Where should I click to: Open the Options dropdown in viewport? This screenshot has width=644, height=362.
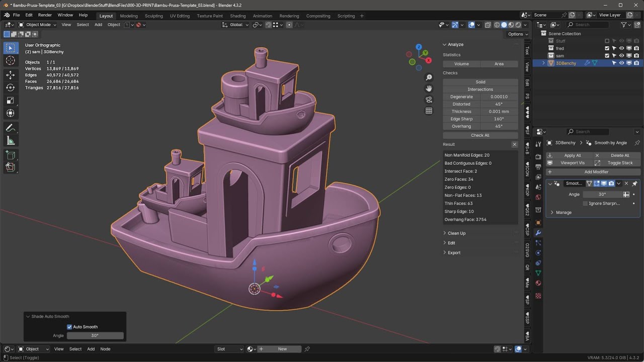click(x=518, y=34)
